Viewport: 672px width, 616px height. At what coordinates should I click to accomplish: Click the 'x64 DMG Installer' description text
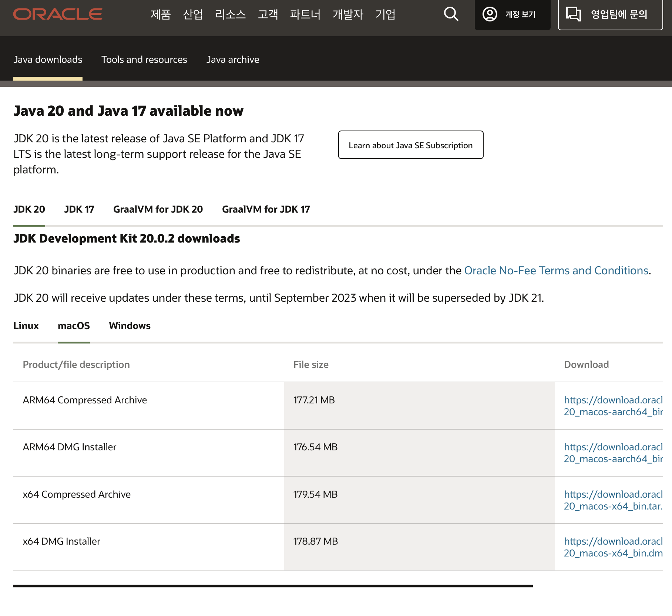[61, 541]
